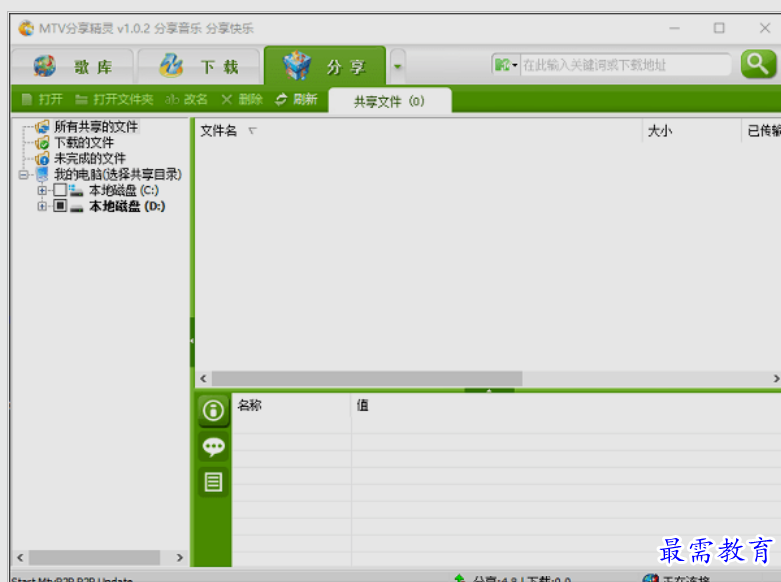Check the 本地磁盘 (C:) share checkbox
The width and height of the screenshot is (781, 582).
[x=60, y=190]
